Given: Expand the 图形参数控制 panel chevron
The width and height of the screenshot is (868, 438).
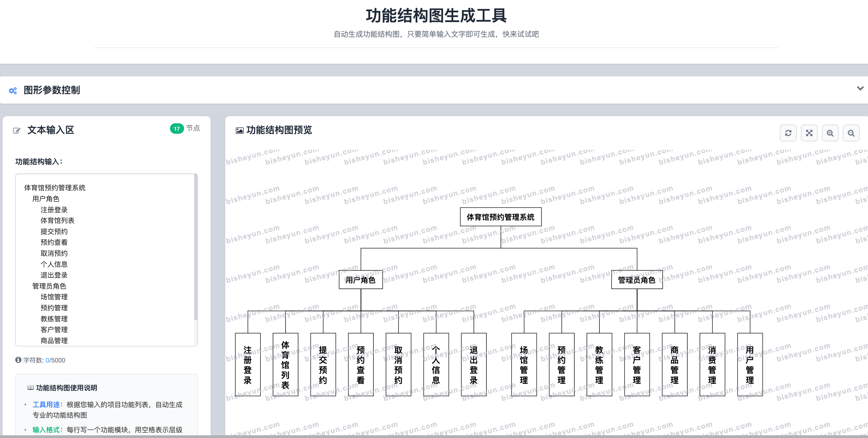Looking at the screenshot, I should pos(860,88).
